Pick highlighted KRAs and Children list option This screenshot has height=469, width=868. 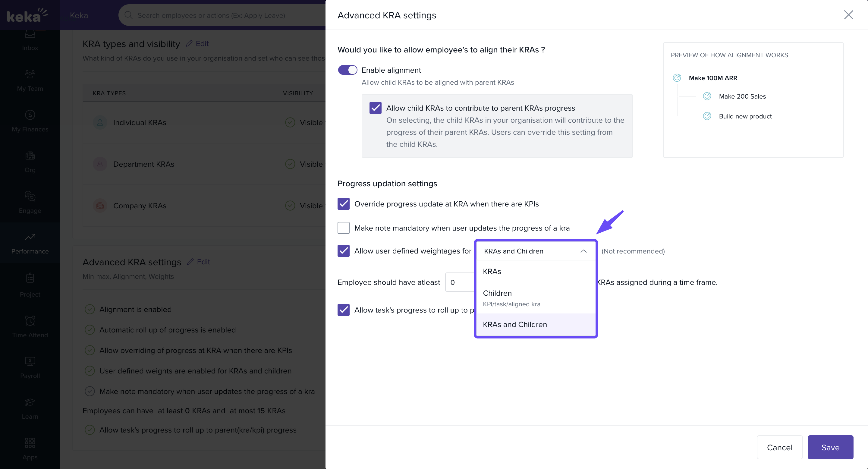point(514,324)
